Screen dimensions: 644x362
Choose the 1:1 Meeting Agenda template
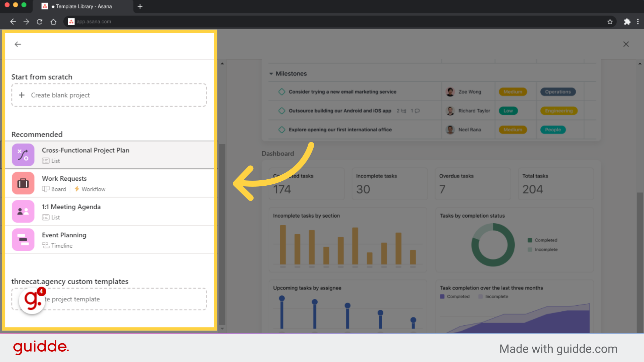[x=109, y=212]
